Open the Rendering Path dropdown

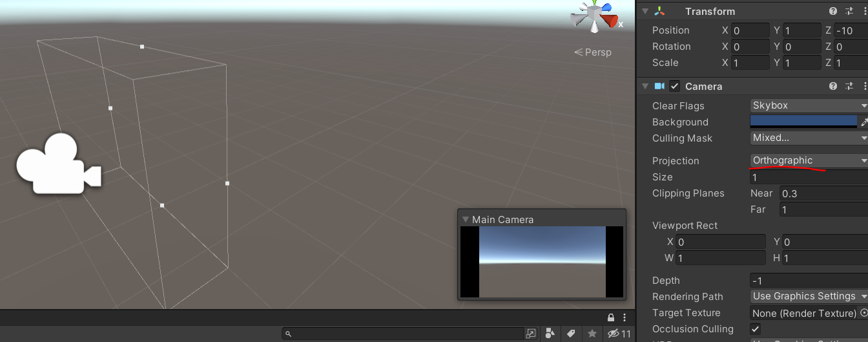[809, 296]
